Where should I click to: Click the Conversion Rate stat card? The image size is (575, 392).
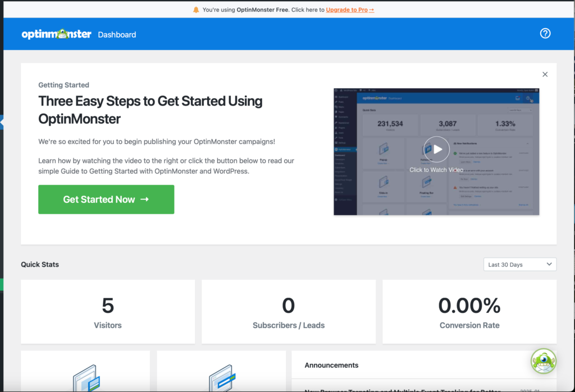[x=469, y=312]
